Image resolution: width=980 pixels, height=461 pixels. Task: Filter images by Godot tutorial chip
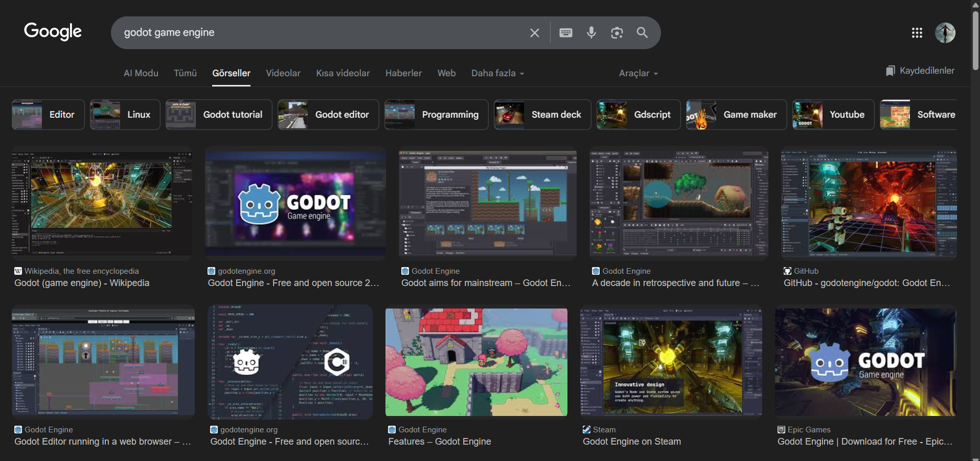(x=219, y=115)
